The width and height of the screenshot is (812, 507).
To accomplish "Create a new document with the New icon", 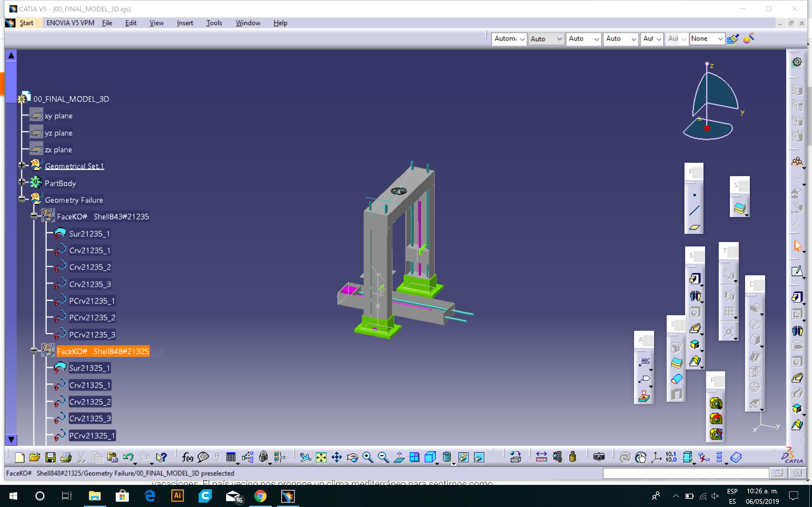I will pos(19,457).
